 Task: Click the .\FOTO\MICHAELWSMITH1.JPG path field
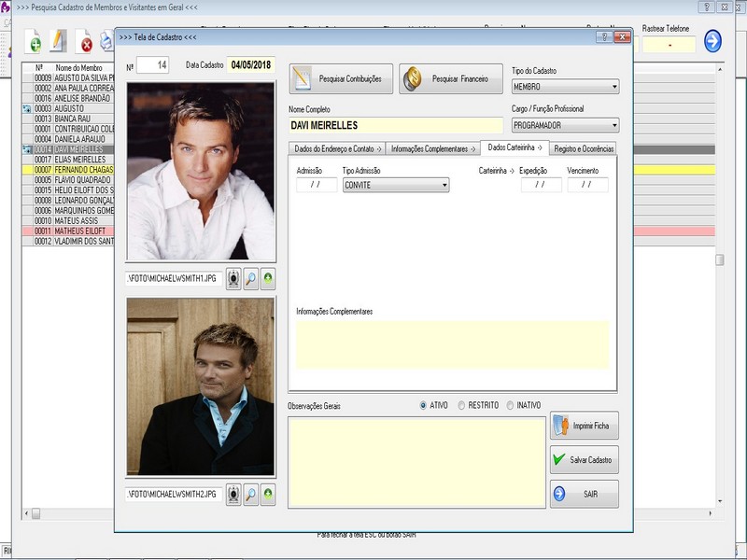click(174, 278)
